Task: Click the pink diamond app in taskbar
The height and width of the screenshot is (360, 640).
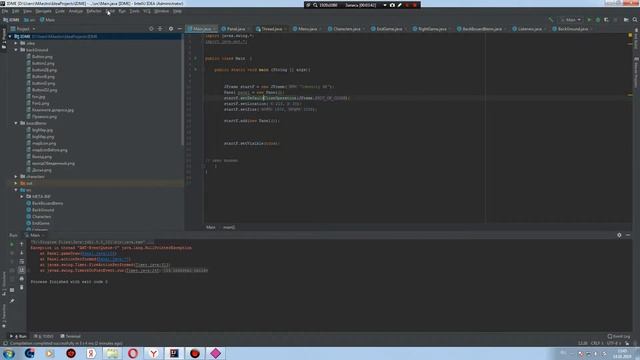Action: tap(216, 353)
